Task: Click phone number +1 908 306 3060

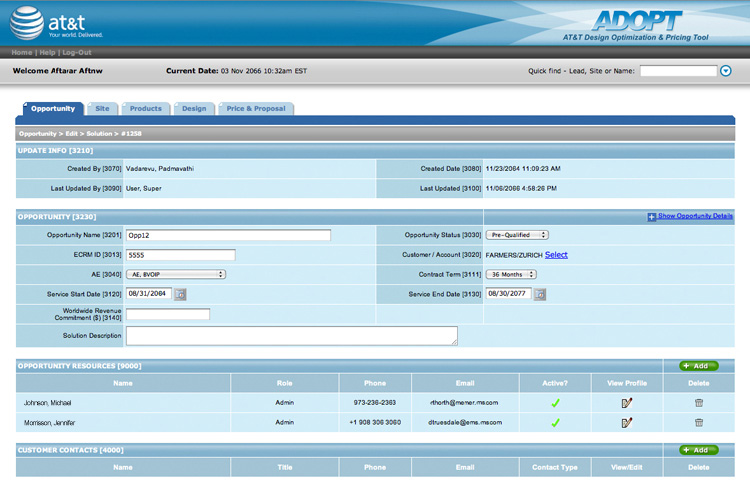Action: (375, 422)
